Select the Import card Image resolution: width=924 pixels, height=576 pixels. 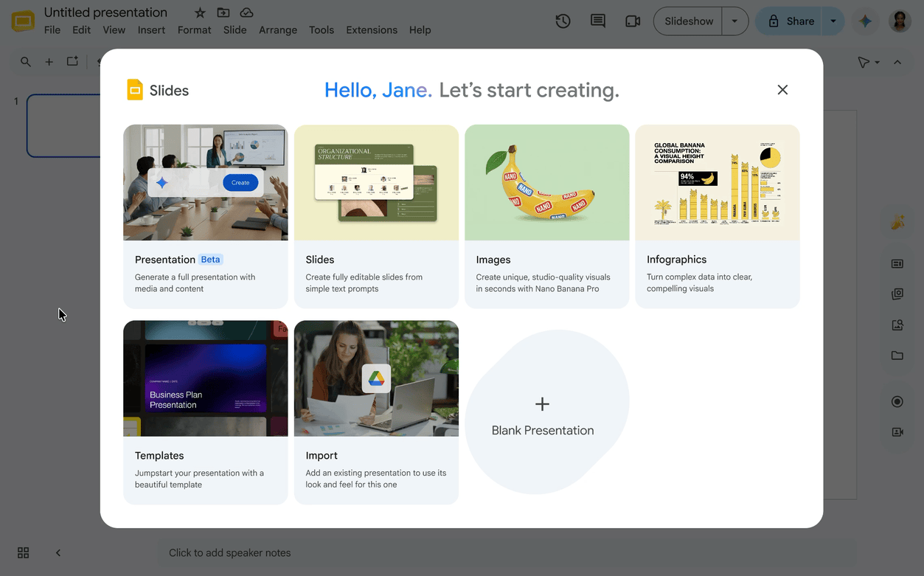(x=376, y=412)
